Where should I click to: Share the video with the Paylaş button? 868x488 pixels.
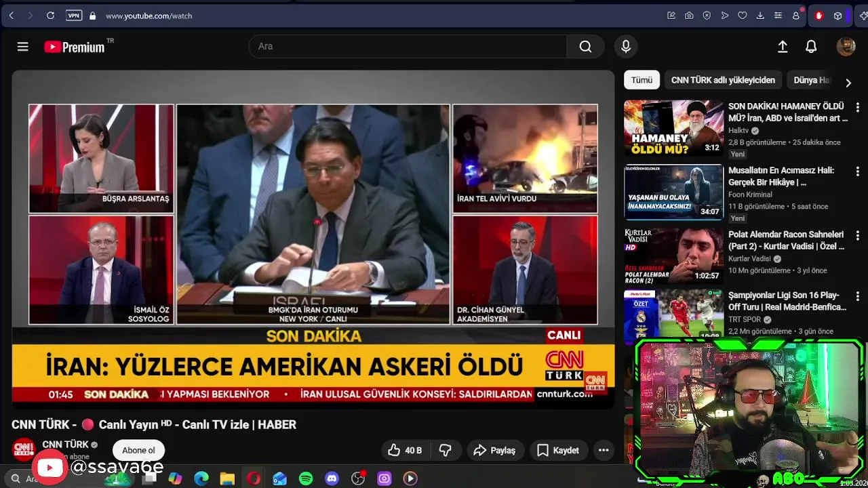494,450
